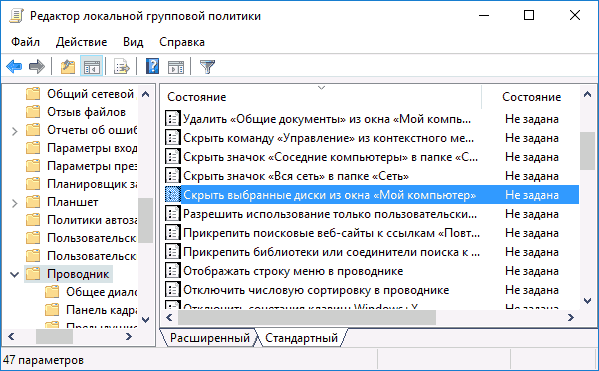The image size is (599, 371).
Task: Click folder icon of «Панель кадра»
Action: [x=52, y=309]
